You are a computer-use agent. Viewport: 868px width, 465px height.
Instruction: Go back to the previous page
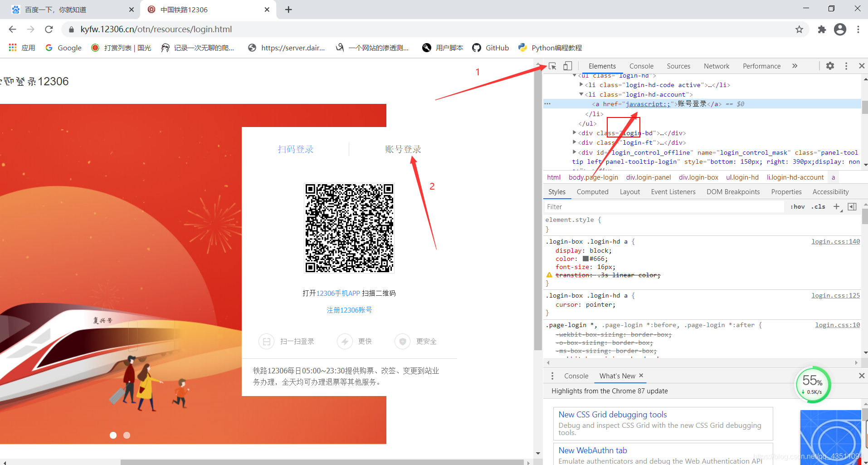pyautogui.click(x=12, y=29)
